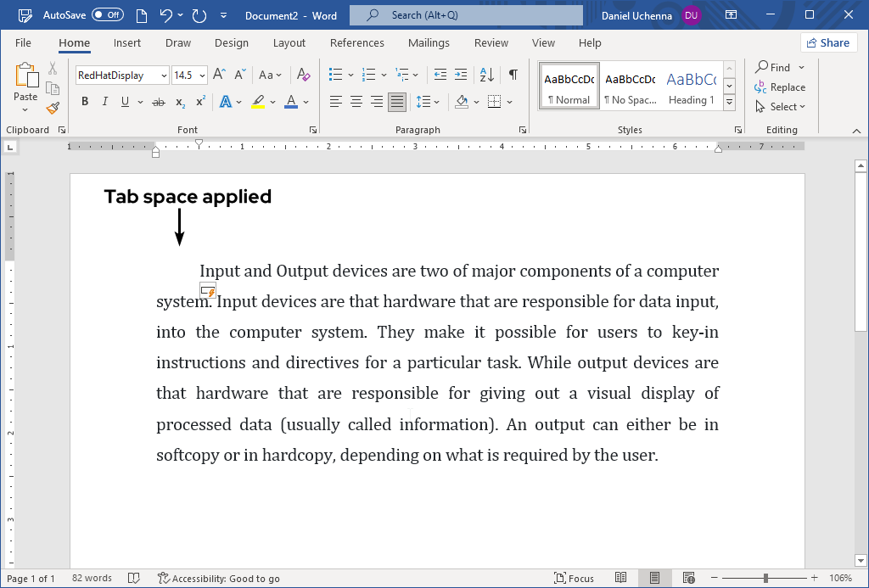Screen dimensions: 869x588
Task: Open the References tab
Action: (356, 42)
